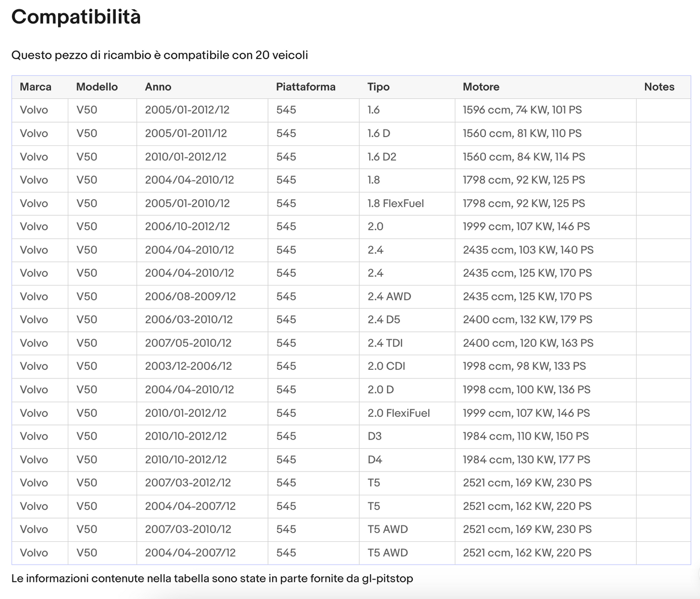The width and height of the screenshot is (700, 599).
Task: Click the Notes column header
Action: [x=659, y=87]
